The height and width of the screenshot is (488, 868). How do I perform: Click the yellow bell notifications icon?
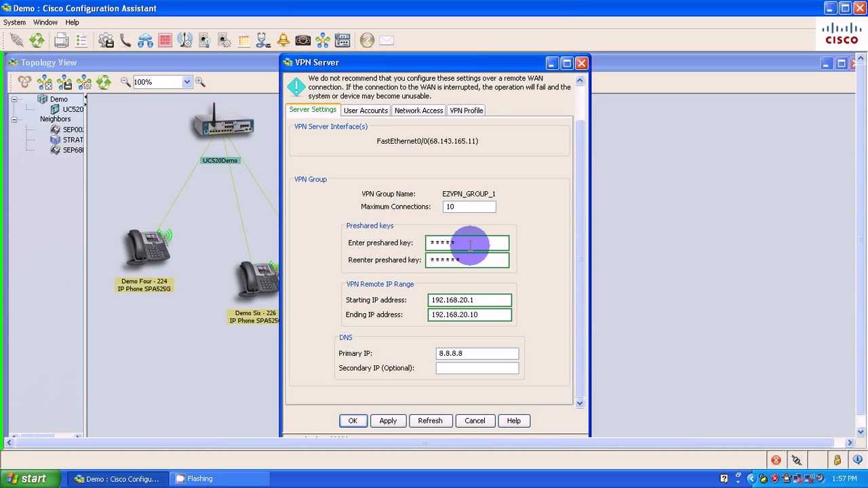click(283, 41)
